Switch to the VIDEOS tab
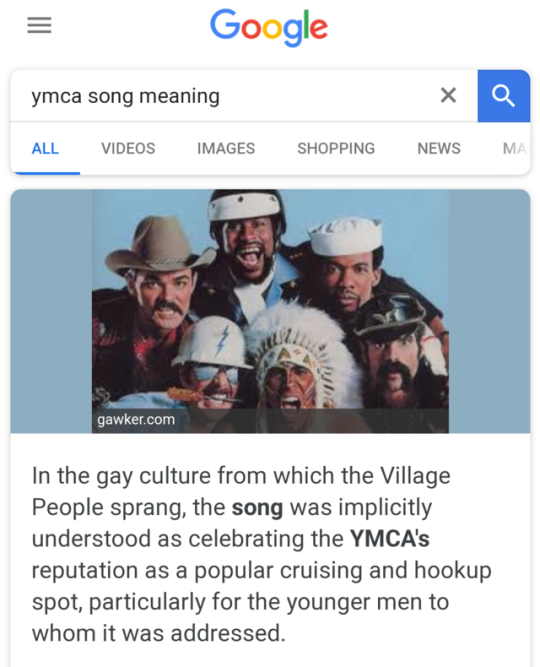Screen dimensions: 540x667 128,148
